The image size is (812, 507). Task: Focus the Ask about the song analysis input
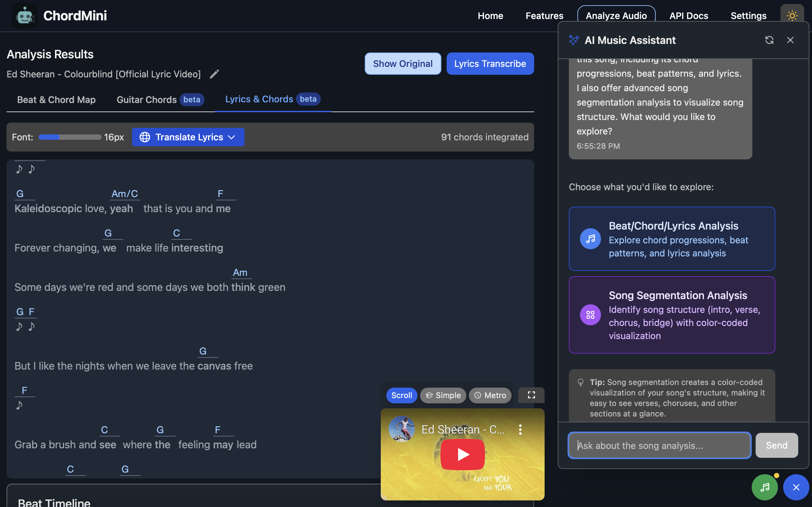[659, 445]
